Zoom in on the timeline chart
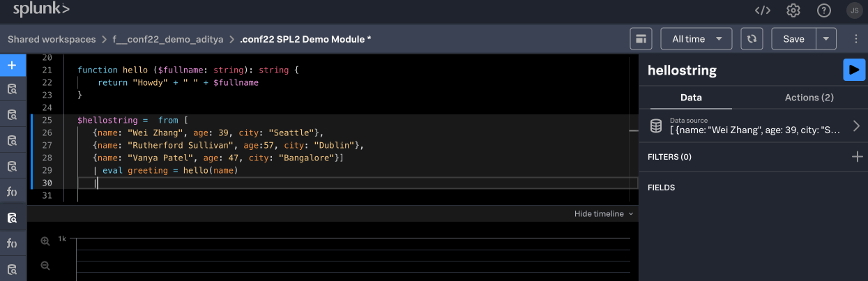 pyautogui.click(x=45, y=241)
